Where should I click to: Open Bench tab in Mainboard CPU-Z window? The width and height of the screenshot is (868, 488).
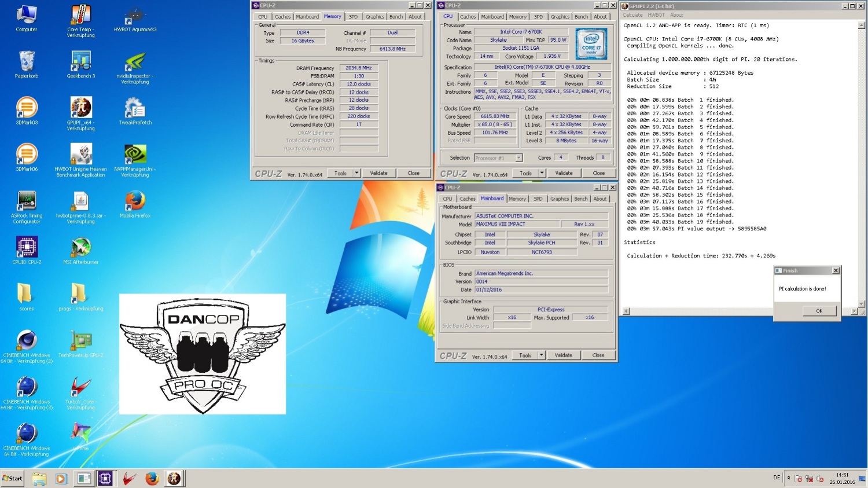[x=580, y=199]
